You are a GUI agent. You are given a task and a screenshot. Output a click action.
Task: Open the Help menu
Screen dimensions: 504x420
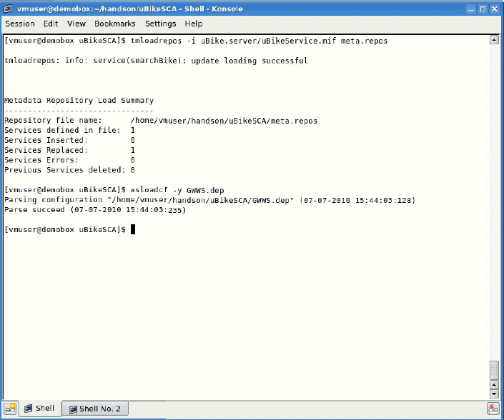click(194, 24)
